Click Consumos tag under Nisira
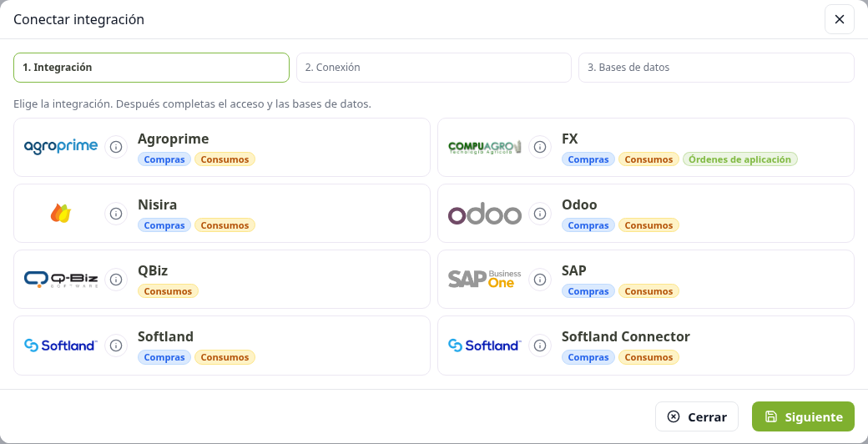This screenshot has width=868, height=444. click(225, 225)
